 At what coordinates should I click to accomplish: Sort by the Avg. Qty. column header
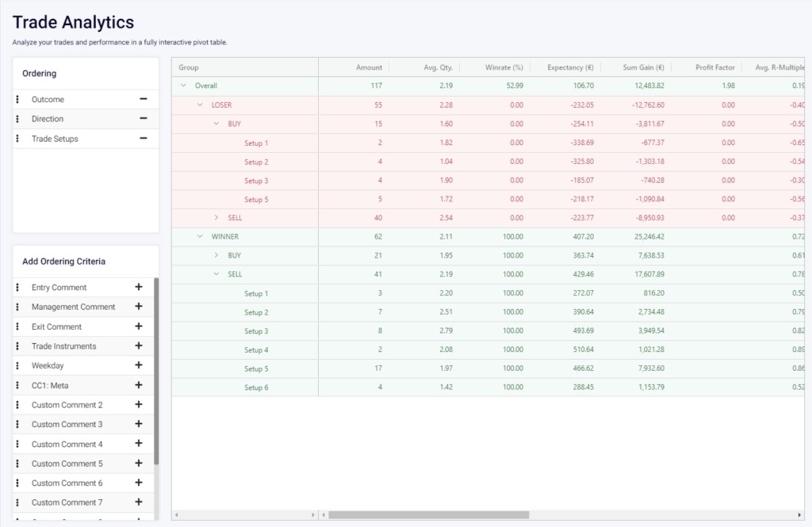coord(438,67)
